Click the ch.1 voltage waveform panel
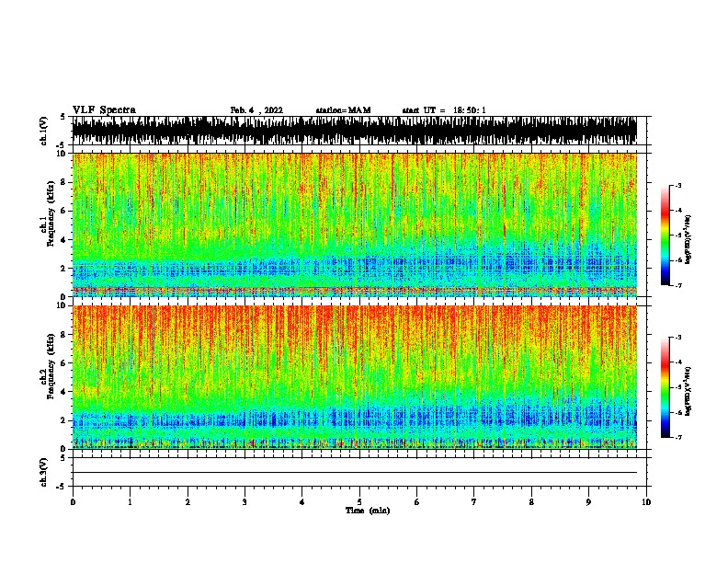The width and height of the screenshot is (728, 563). coord(354,131)
